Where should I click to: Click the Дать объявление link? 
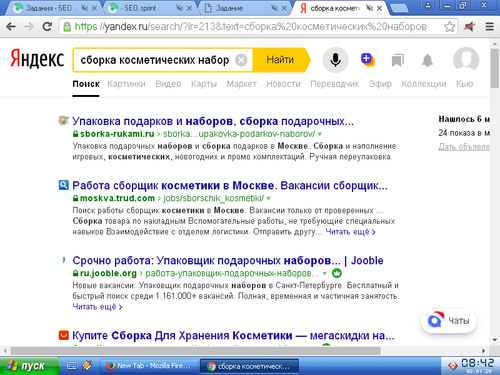pyautogui.click(x=464, y=147)
